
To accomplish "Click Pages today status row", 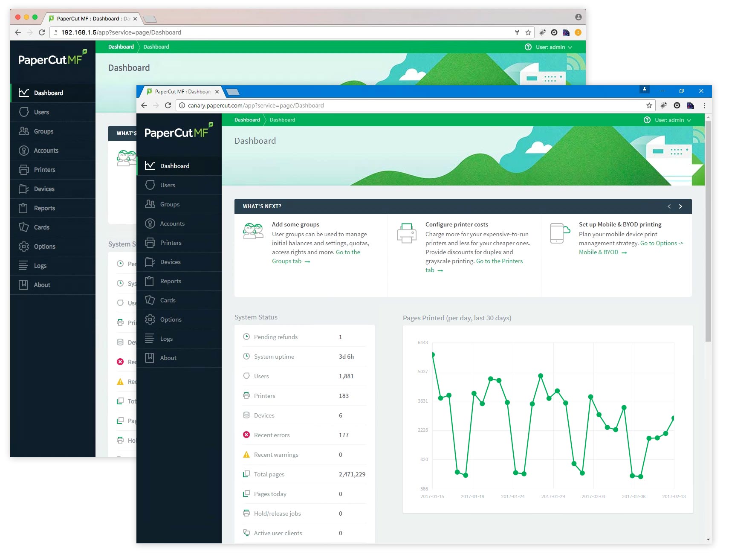I will (304, 494).
